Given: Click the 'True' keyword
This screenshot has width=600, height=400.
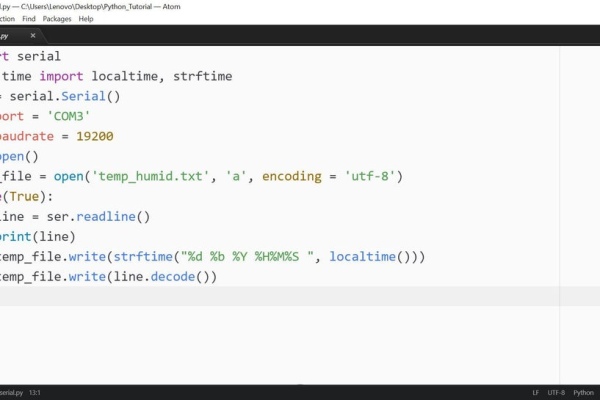Looking at the screenshot, I should (x=24, y=196).
